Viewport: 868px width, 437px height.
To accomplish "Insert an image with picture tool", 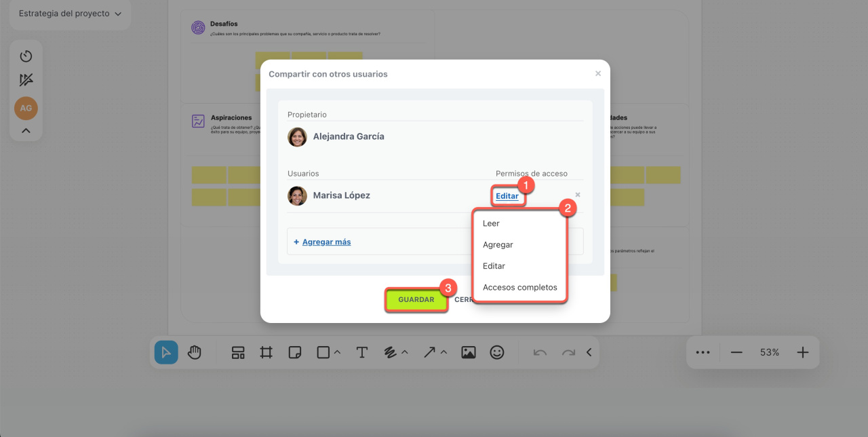I will coord(468,352).
